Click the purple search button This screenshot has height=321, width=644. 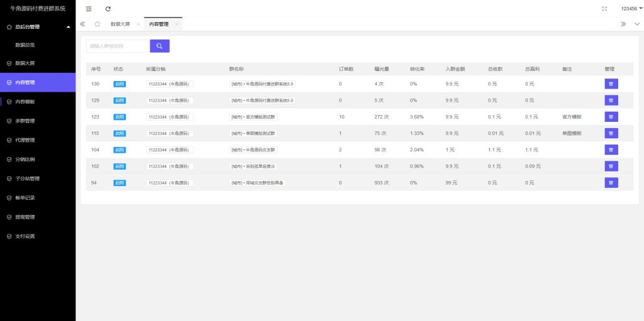tap(160, 46)
